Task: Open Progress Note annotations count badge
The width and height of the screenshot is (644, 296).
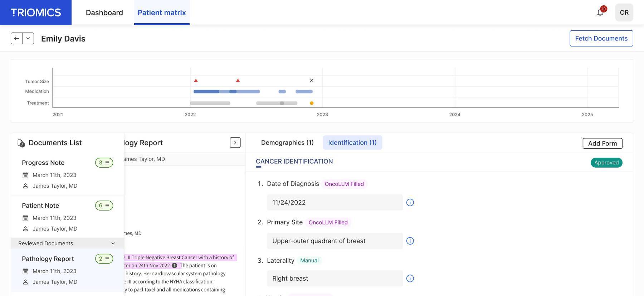Action: (104, 163)
